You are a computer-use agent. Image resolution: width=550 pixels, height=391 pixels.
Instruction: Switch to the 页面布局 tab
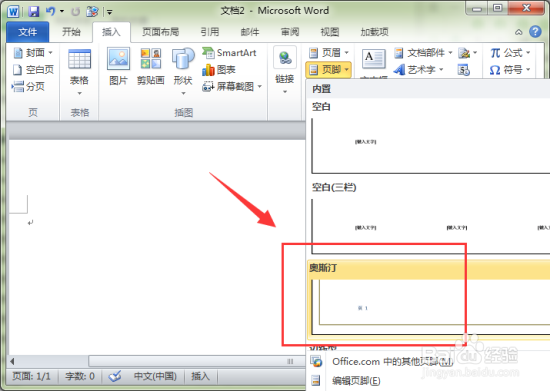pyautogui.click(x=160, y=32)
